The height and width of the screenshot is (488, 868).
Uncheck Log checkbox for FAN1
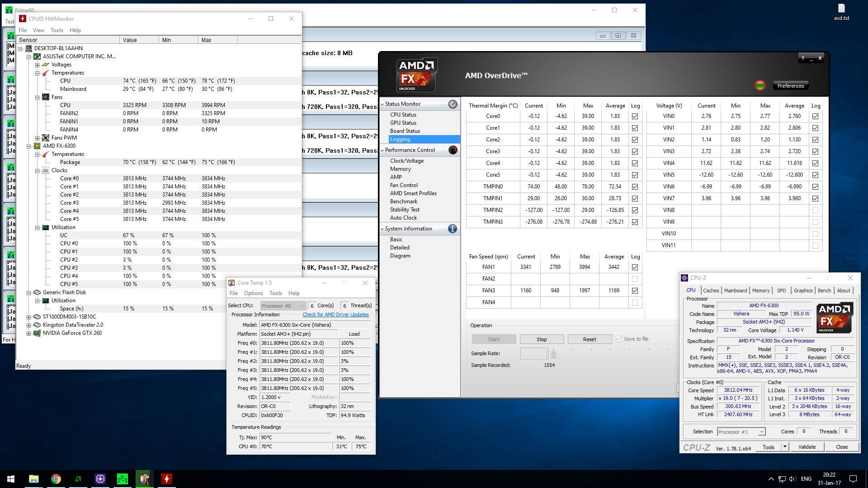coord(635,267)
